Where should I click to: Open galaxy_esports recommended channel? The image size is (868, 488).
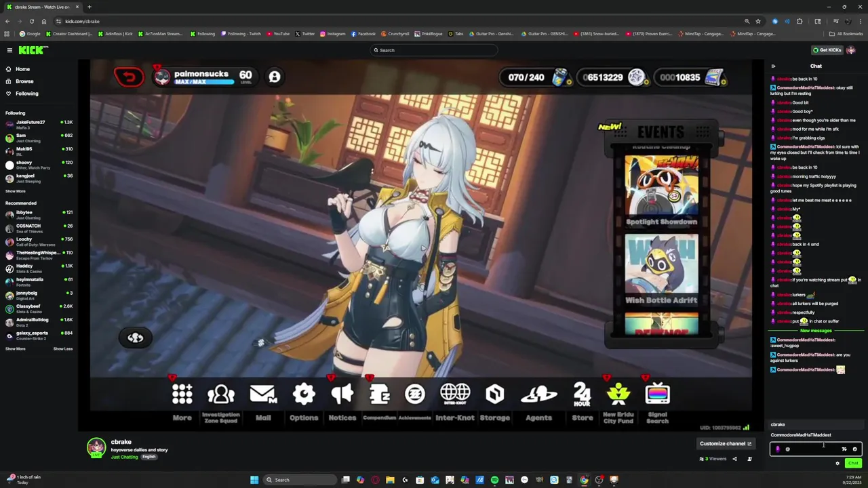click(39, 335)
